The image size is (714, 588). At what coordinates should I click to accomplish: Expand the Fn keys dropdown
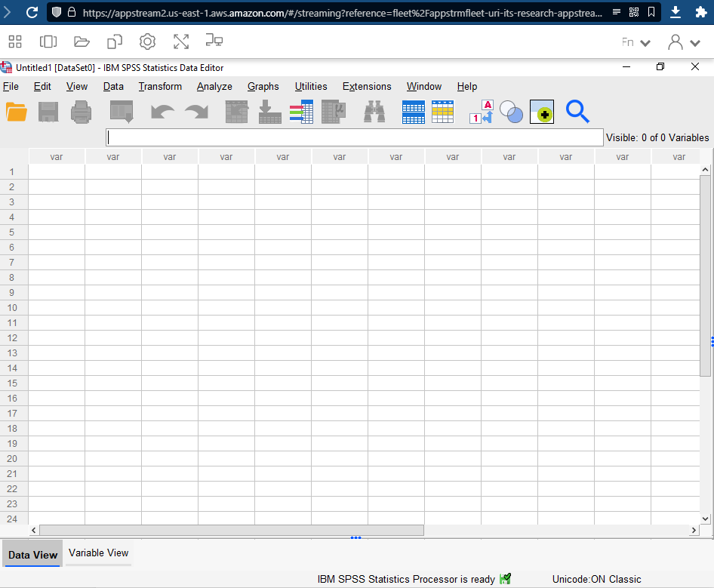636,43
